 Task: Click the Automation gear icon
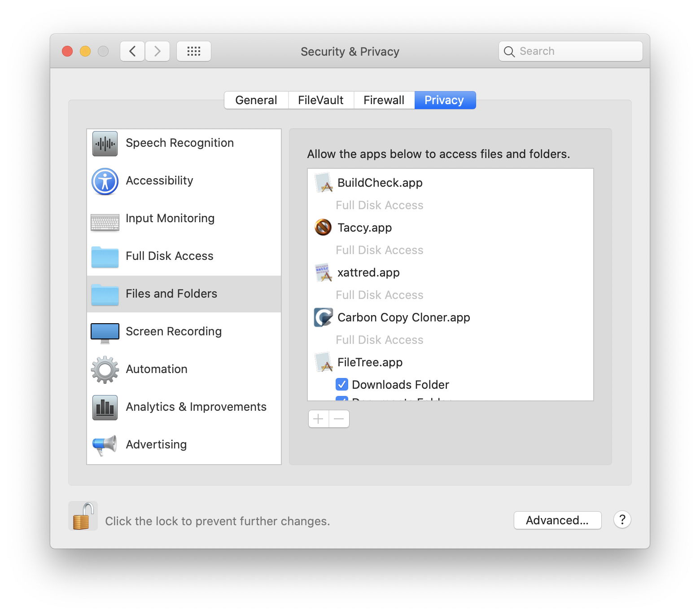pyautogui.click(x=105, y=370)
